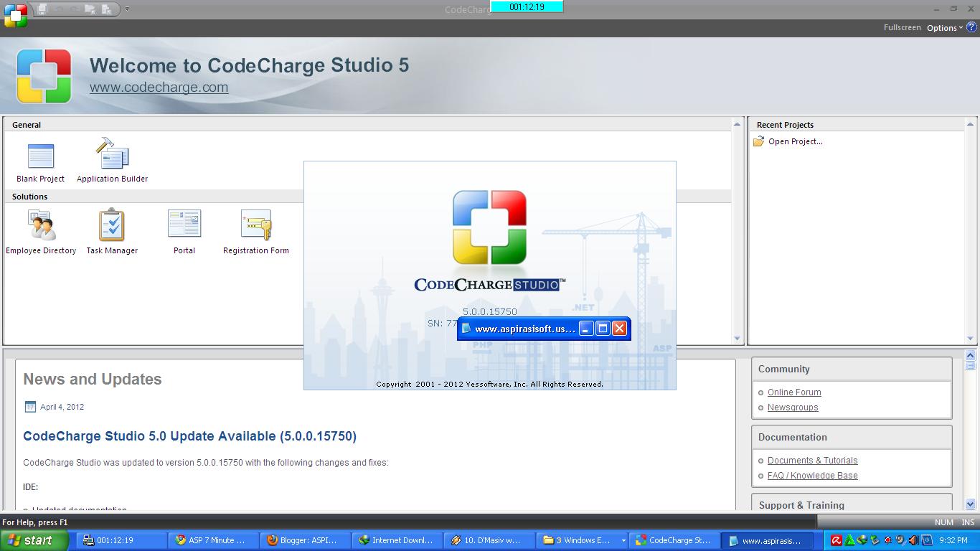Switch to the 001:12:19 taskbar window
This screenshot has width=980, height=551.
tap(122, 540)
